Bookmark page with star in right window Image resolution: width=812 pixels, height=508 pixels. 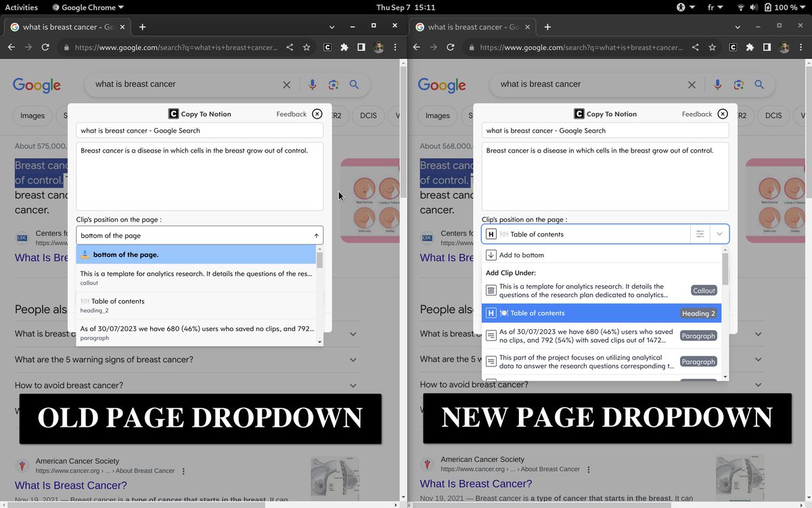(712, 47)
